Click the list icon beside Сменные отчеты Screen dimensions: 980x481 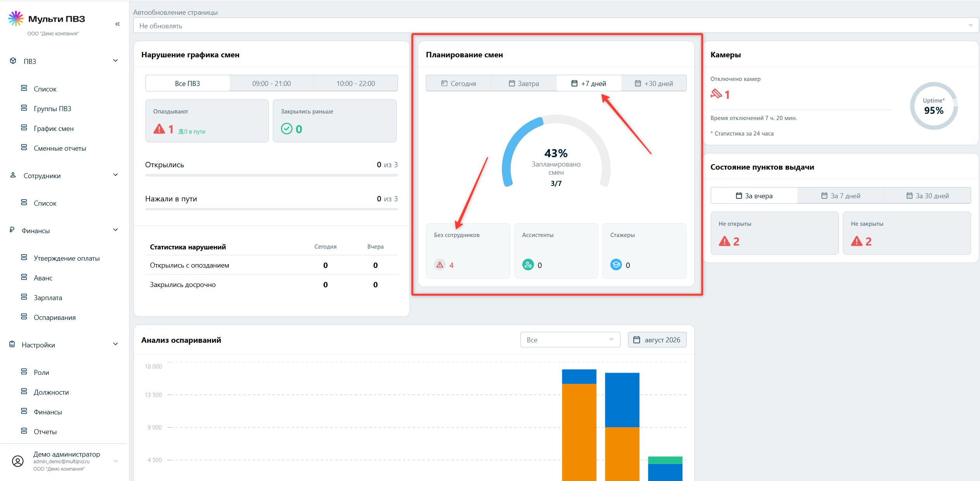[x=24, y=148]
